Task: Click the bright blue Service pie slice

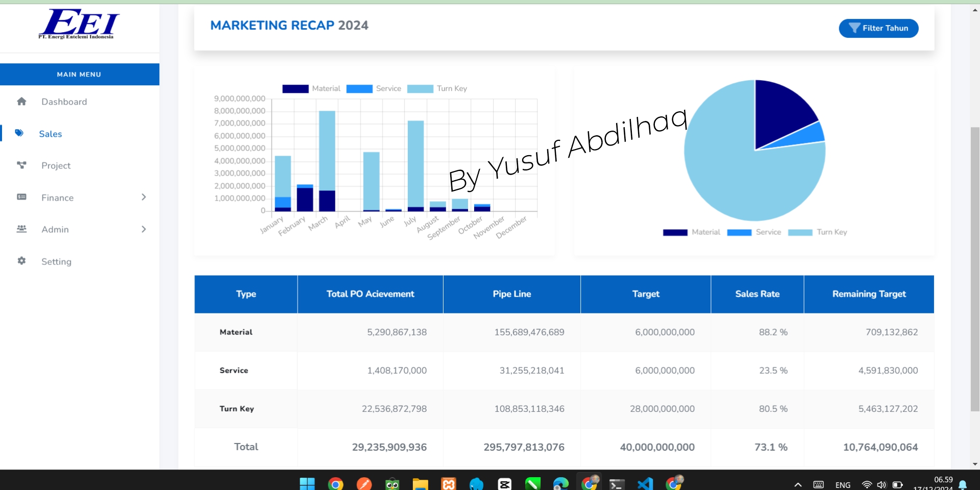Action: tap(809, 136)
